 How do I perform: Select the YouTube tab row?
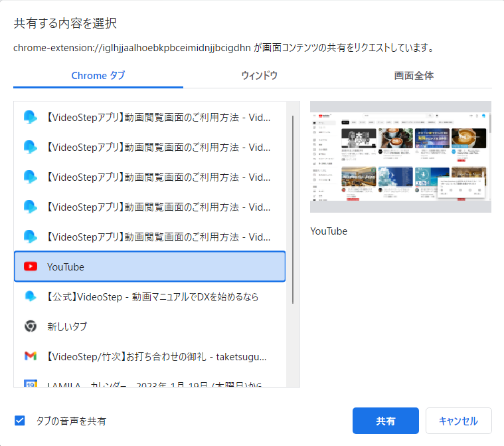click(150, 267)
